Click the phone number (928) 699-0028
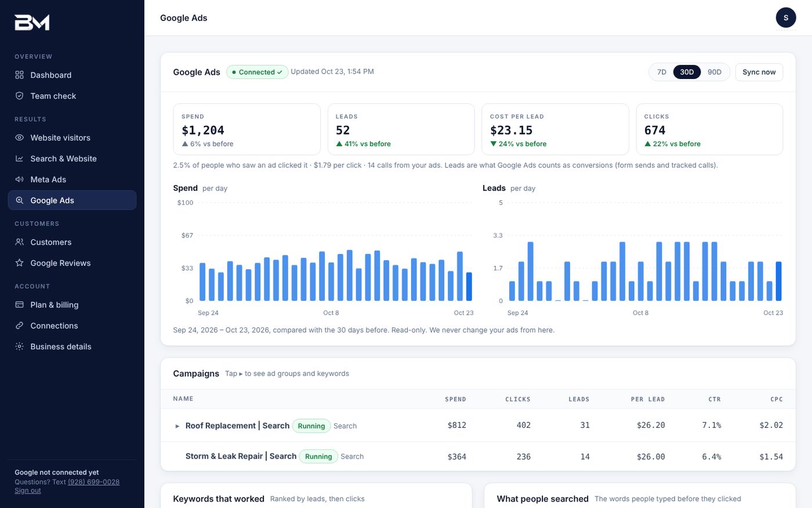812x508 pixels. point(93,482)
